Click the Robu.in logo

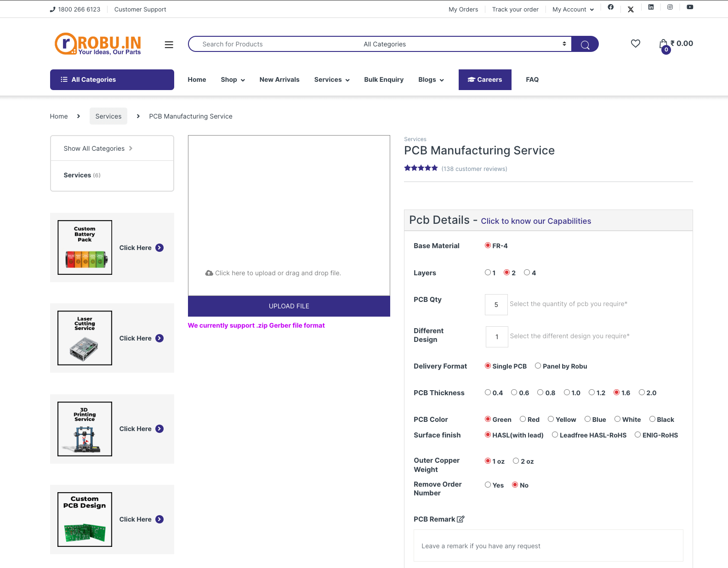[98, 44]
